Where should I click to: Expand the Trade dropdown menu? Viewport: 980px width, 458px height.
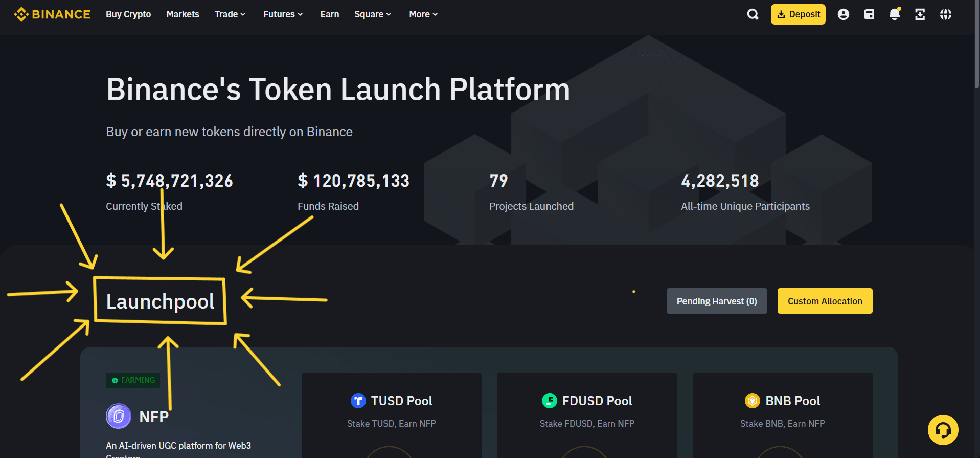[230, 14]
